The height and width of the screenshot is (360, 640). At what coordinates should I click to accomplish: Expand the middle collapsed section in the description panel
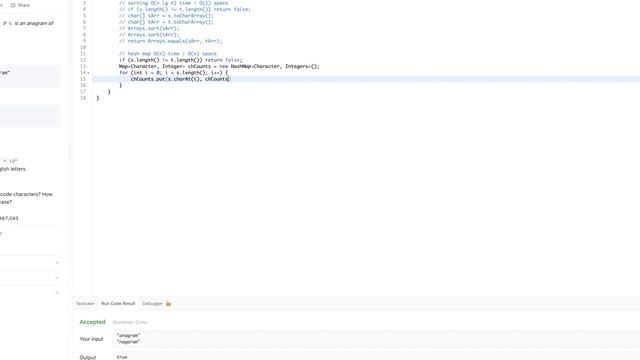pos(58,278)
